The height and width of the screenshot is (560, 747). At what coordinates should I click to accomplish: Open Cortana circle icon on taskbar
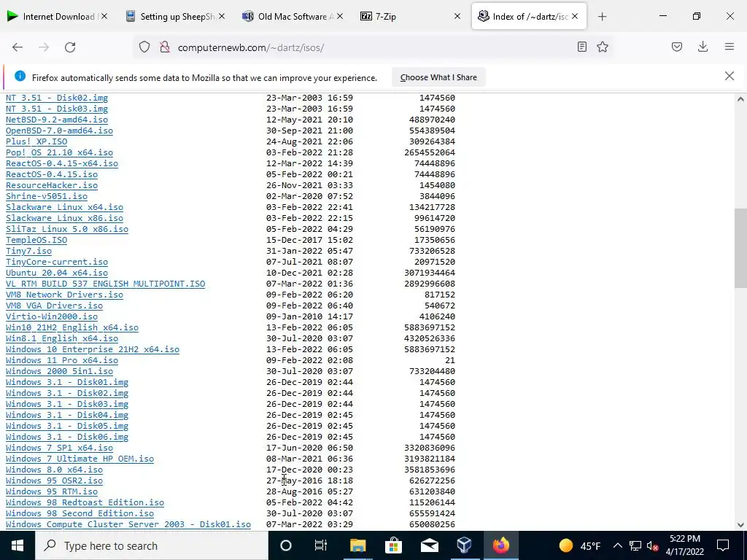pos(286,545)
